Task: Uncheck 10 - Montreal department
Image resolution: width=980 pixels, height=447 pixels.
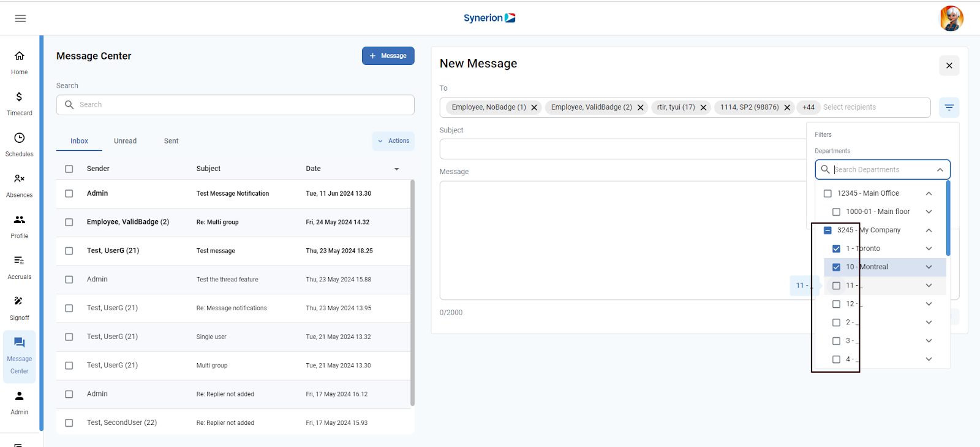Action: [836, 267]
